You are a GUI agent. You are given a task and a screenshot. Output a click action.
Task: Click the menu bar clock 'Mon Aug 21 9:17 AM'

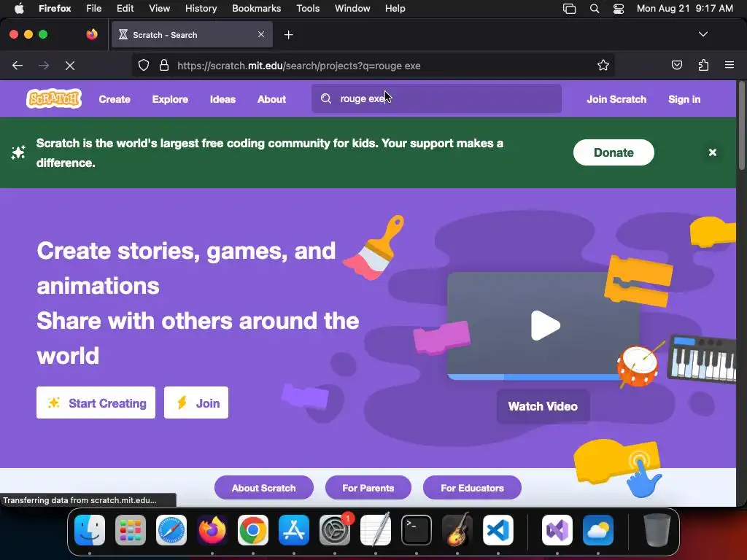[x=684, y=9]
